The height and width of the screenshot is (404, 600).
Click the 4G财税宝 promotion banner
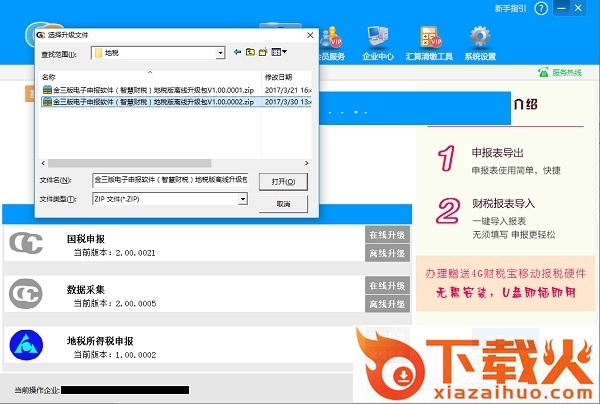(x=505, y=284)
